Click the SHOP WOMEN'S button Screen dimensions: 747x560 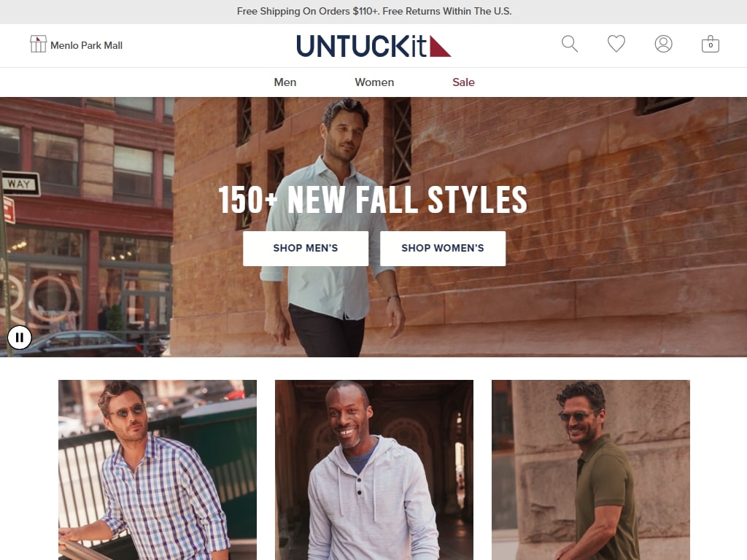coord(443,249)
